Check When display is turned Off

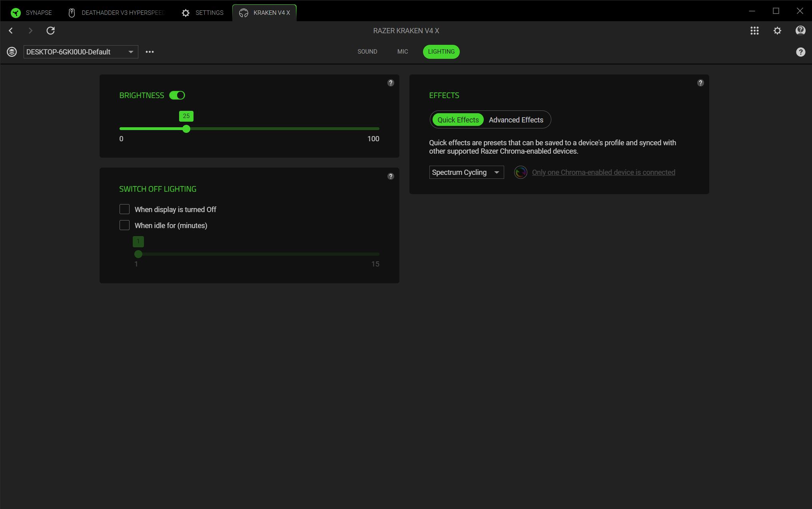pyautogui.click(x=124, y=209)
